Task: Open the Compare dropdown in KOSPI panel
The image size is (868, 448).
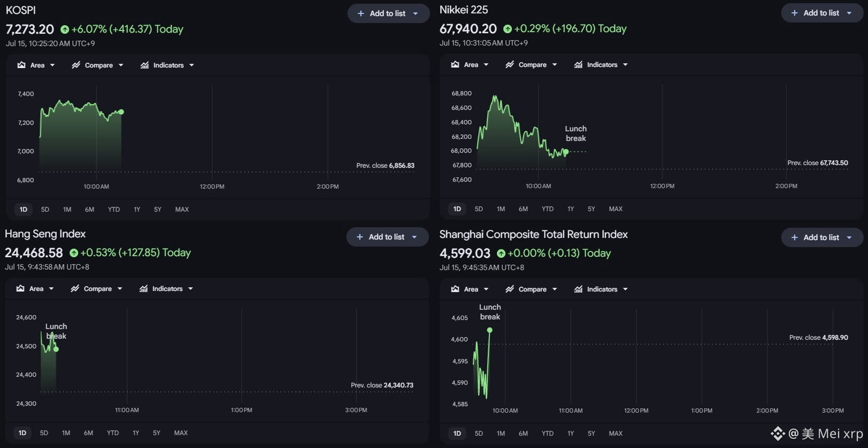Action: point(121,65)
